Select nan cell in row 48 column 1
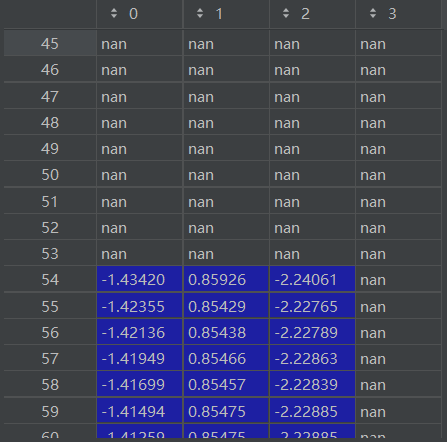 tap(226, 123)
